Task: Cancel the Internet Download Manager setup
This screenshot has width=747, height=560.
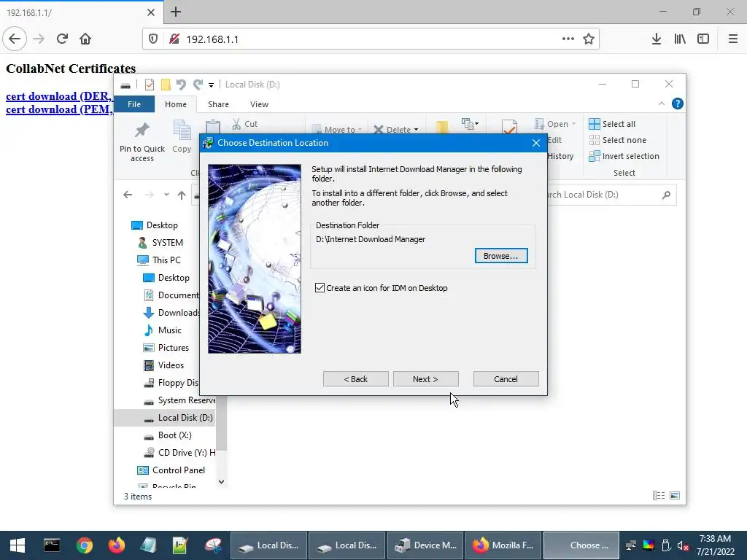Action: point(506,379)
